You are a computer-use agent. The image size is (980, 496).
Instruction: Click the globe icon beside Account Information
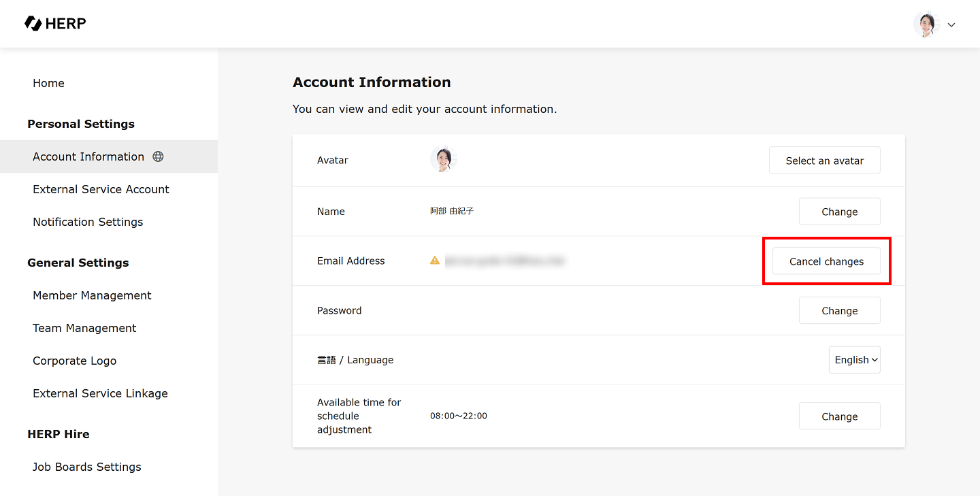pyautogui.click(x=158, y=156)
